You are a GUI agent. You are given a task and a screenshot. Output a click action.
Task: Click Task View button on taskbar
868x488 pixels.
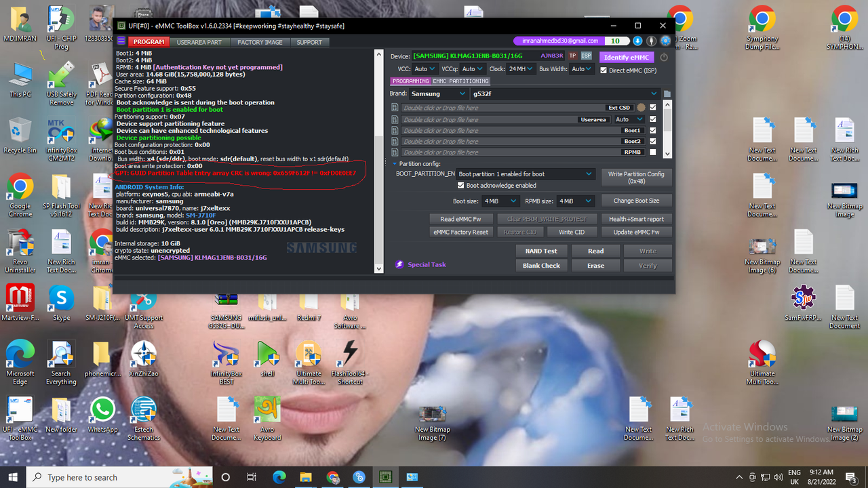(x=252, y=477)
